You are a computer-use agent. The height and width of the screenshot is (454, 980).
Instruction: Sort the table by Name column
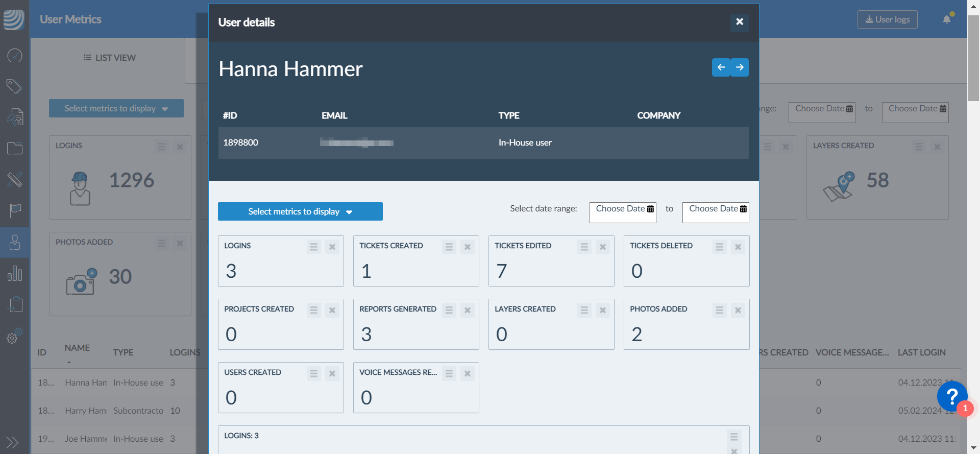point(77,348)
